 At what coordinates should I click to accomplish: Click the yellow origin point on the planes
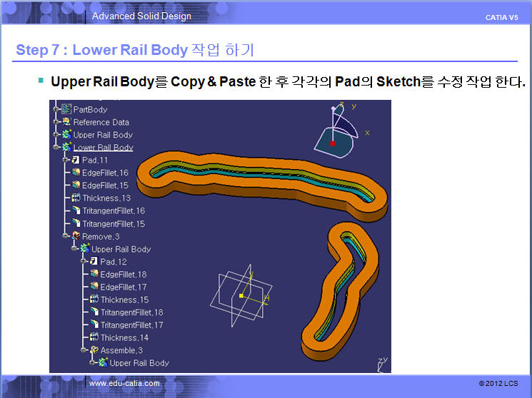point(242,295)
